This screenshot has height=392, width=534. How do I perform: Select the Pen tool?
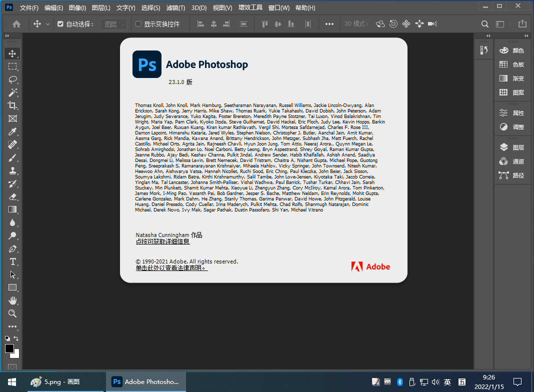(x=12, y=248)
